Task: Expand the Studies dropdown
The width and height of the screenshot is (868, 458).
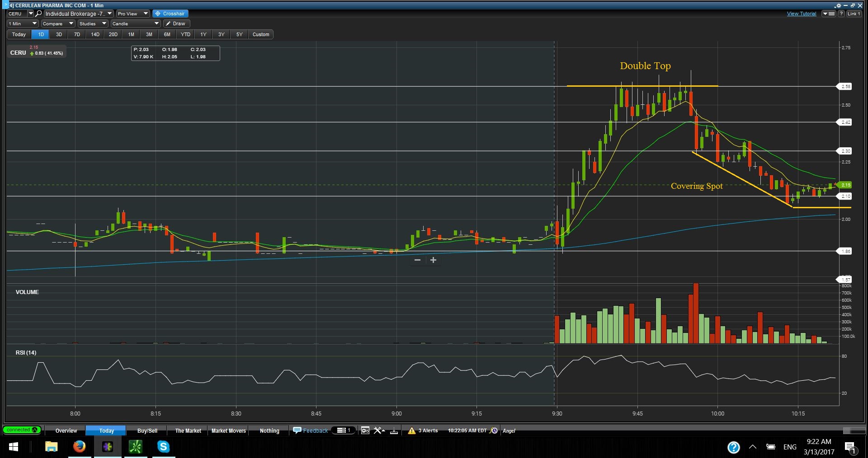Action: [93, 23]
